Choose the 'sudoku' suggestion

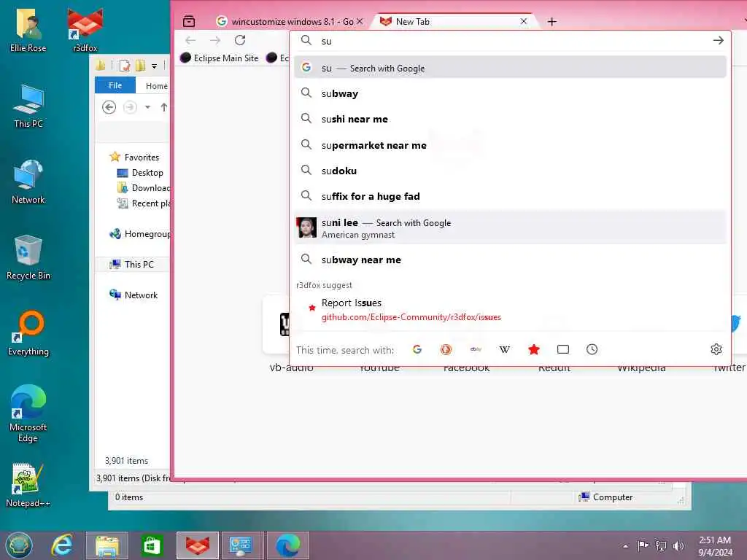[x=510, y=171]
